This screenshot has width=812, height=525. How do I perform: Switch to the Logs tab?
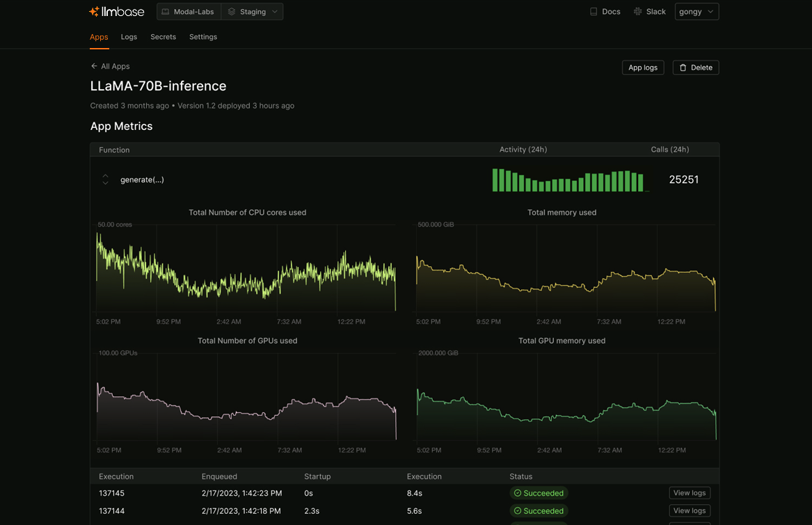pos(129,36)
